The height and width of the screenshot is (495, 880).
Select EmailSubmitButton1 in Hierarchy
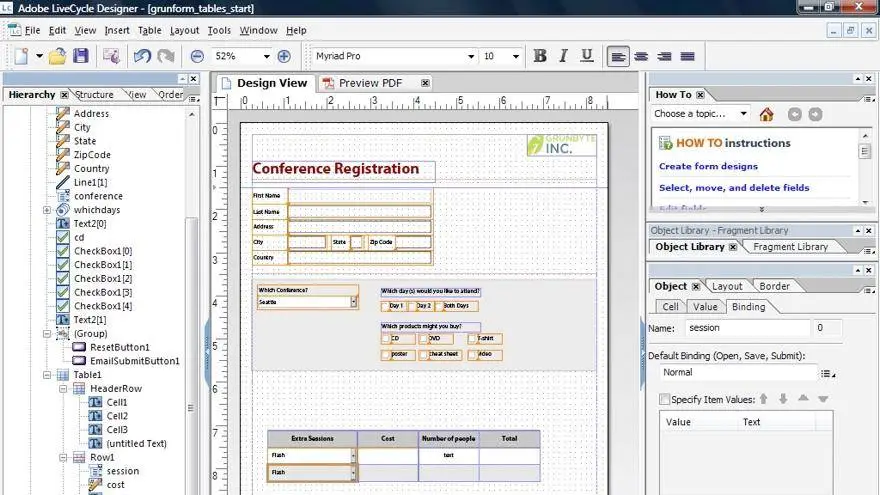135,361
